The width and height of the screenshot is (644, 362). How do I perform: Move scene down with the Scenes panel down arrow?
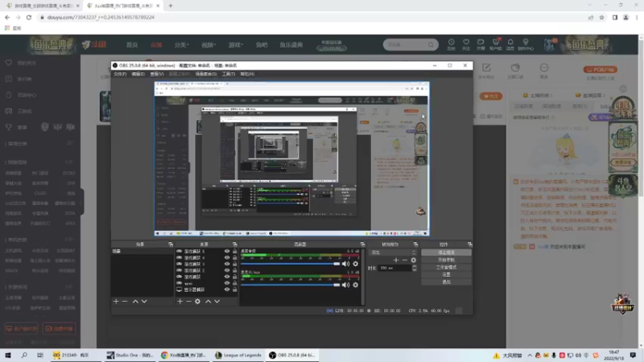[x=144, y=301]
